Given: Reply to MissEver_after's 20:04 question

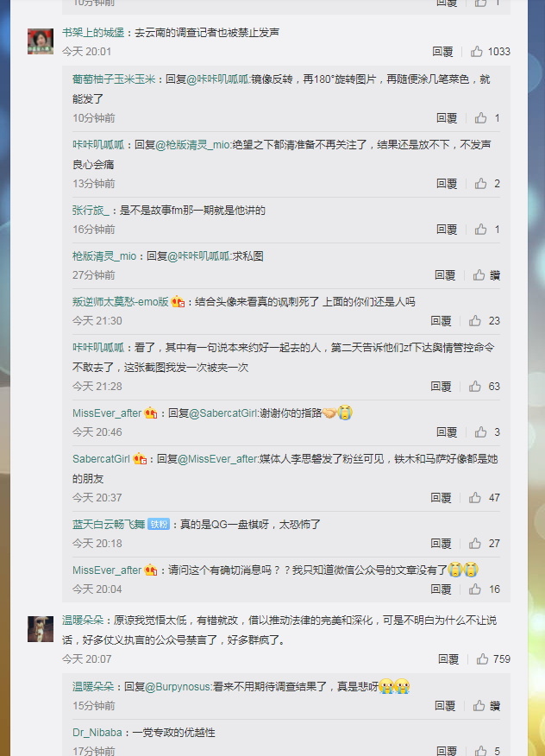Looking at the screenshot, I should 441,589.
